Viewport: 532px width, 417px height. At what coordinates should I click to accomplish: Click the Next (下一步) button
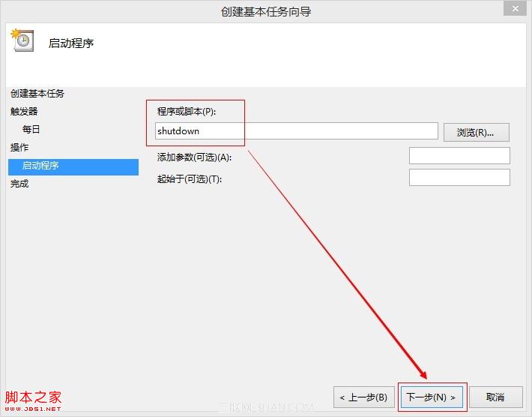[432, 397]
